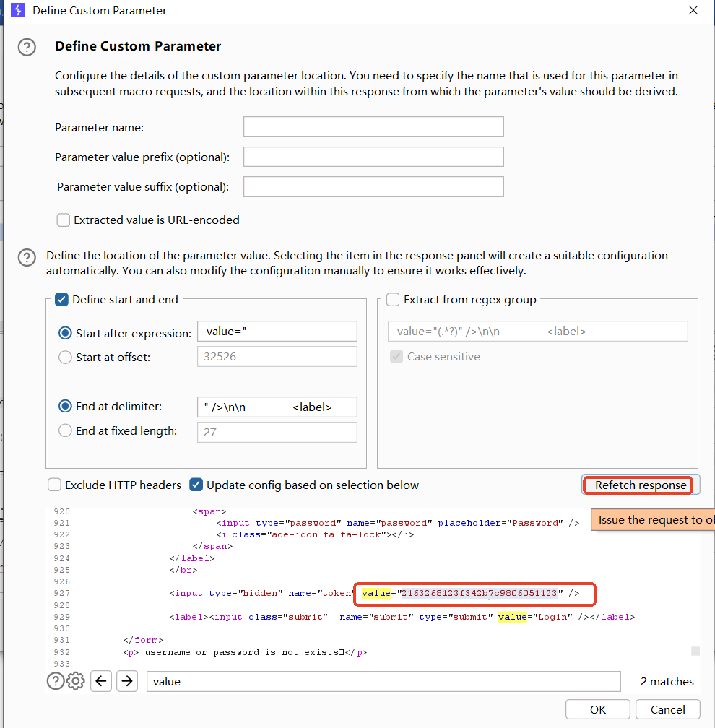Edit the End at delimiter field

click(277, 407)
